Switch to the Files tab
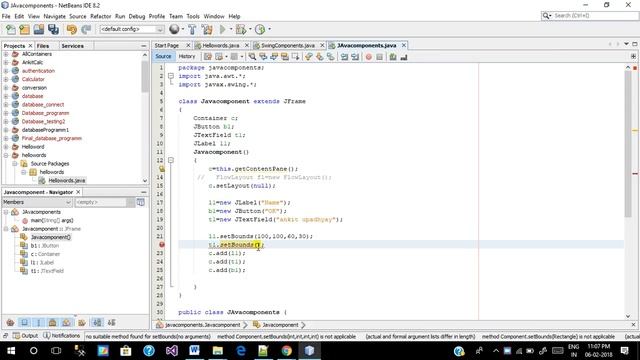This screenshot has width=640, height=360. click(43, 46)
